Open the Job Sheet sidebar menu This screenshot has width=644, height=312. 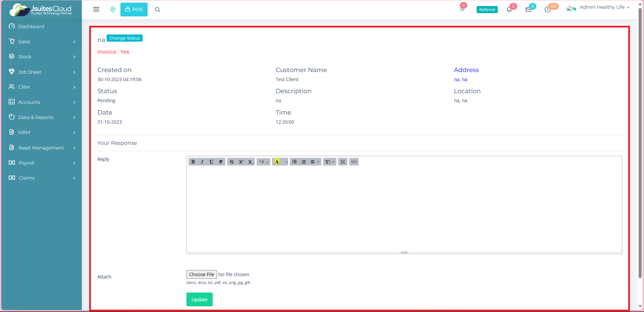42,72
